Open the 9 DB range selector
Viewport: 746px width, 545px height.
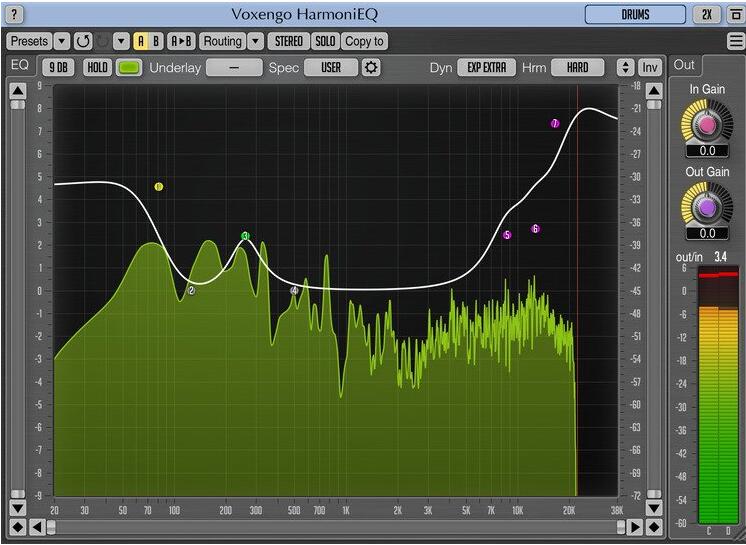tap(59, 68)
